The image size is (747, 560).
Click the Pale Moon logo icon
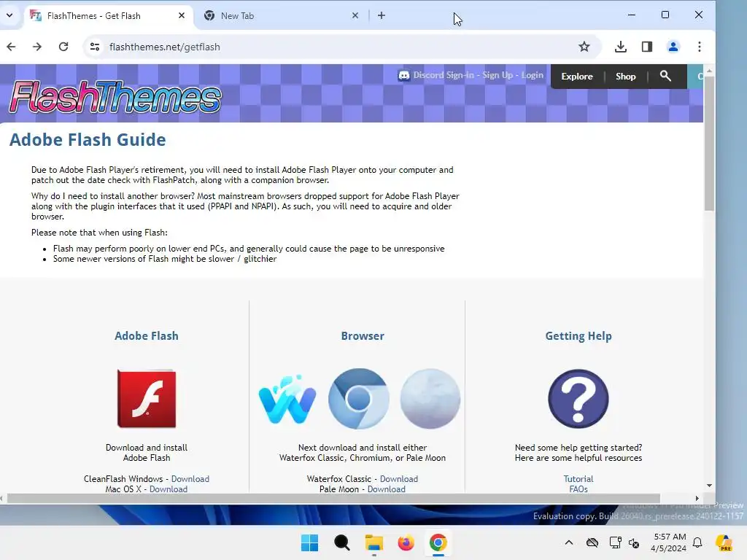430,399
